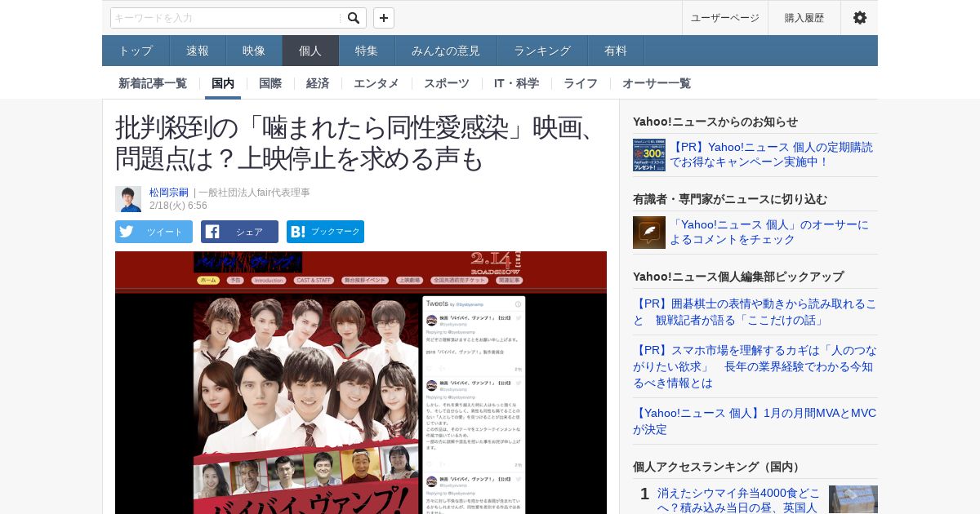The image size is (980, 514).
Task: Focus the キーワードを入力 search field
Action: (x=226, y=18)
